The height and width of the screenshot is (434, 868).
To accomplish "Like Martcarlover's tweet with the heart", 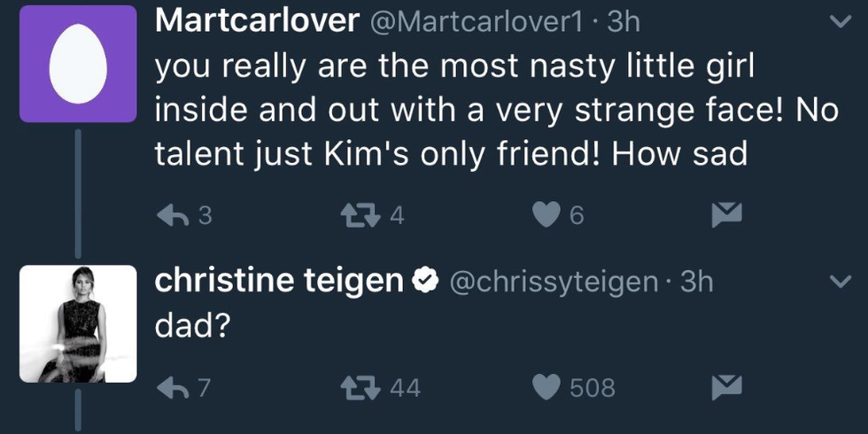I will pyautogui.click(x=548, y=216).
